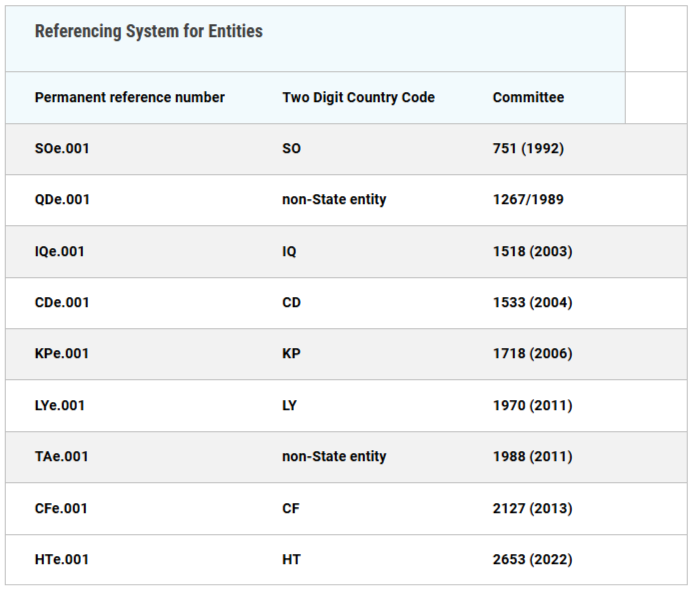The width and height of the screenshot is (691, 591).
Task: Select the QDe.001 reference number
Action: pyautogui.click(x=62, y=200)
